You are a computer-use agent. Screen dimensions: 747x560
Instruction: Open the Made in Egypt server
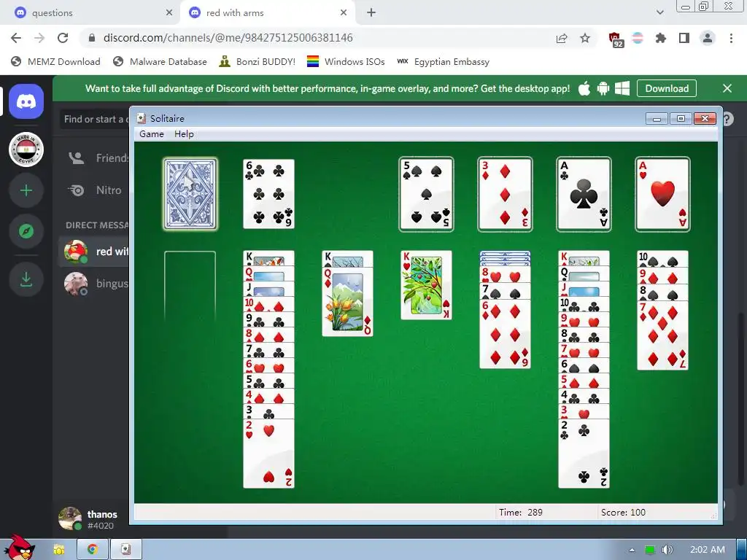pyautogui.click(x=26, y=149)
